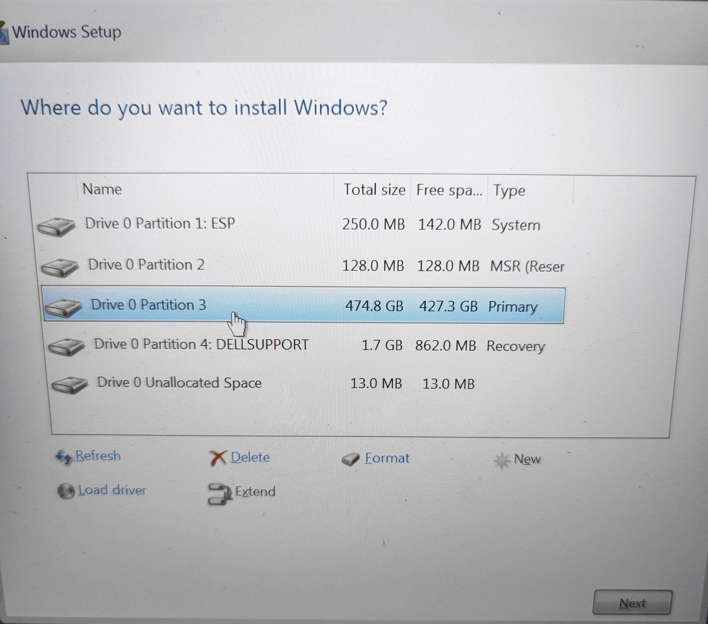Click the Windows Setup title text
This screenshot has width=708, height=624.
[66, 32]
